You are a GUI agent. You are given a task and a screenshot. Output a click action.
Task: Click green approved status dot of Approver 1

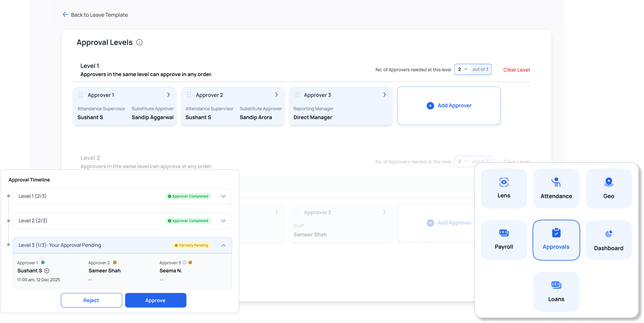tap(43, 262)
